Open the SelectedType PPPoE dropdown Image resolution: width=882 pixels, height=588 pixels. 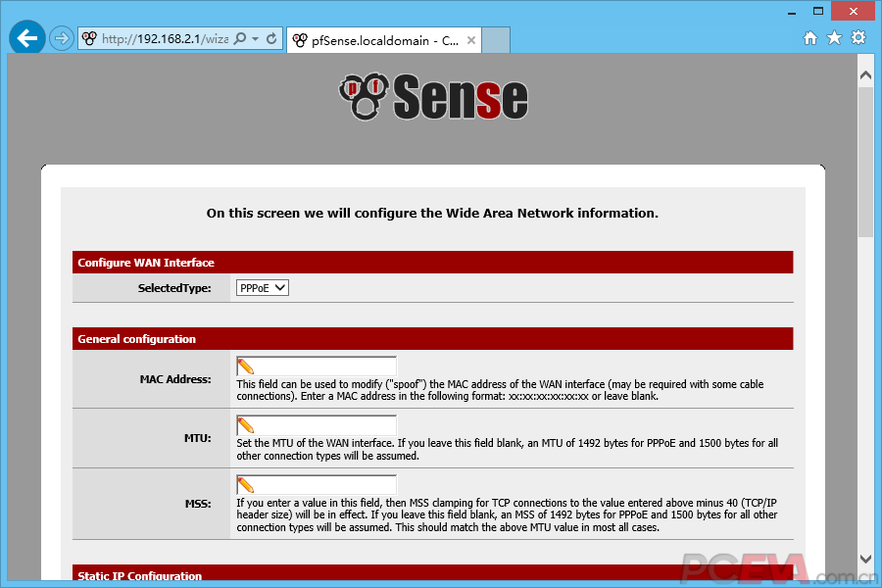pyautogui.click(x=263, y=288)
